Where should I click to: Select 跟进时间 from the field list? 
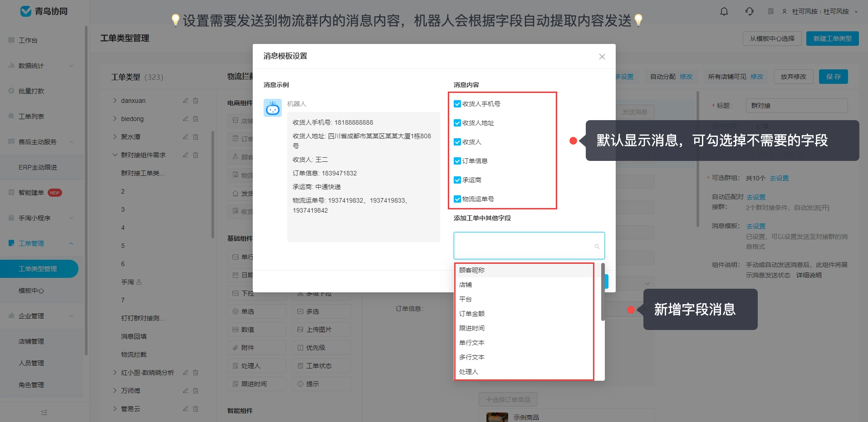pyautogui.click(x=524, y=328)
